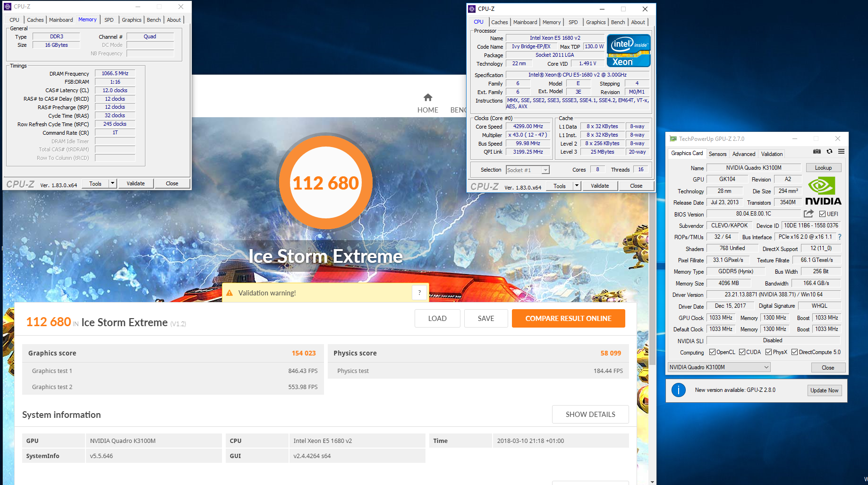Click the Graphics score value 154 023

point(304,353)
